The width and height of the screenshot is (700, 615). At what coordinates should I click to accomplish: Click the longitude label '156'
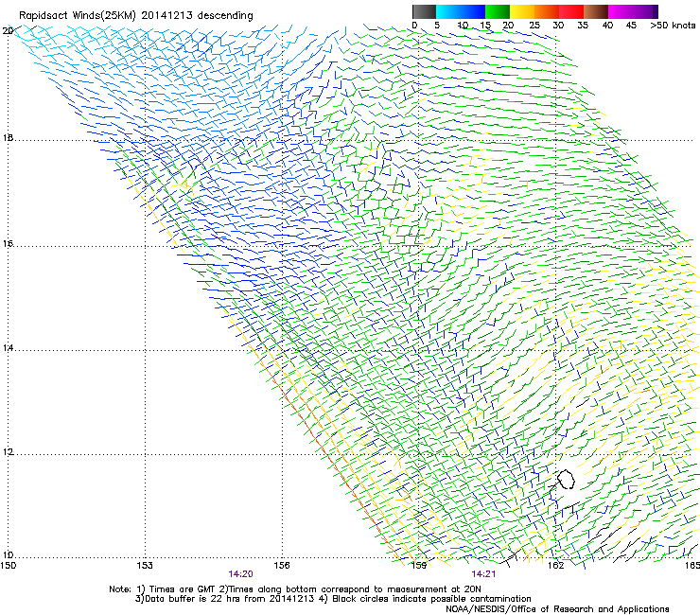(282, 566)
